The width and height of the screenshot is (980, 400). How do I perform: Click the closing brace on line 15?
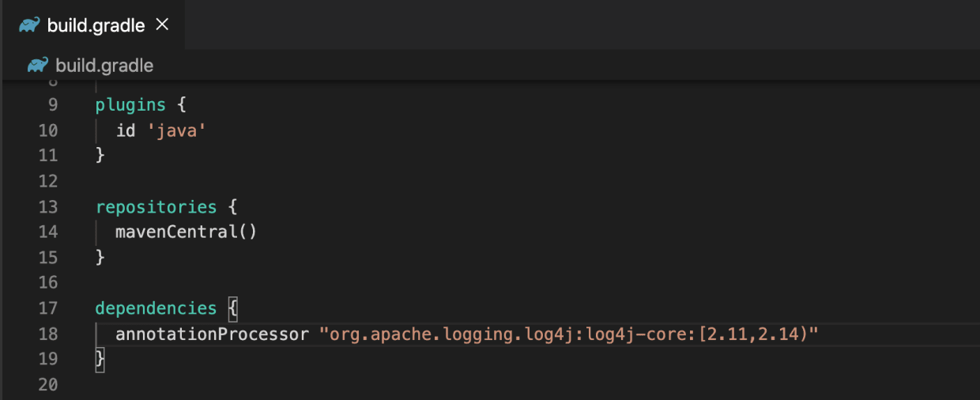tap(100, 258)
